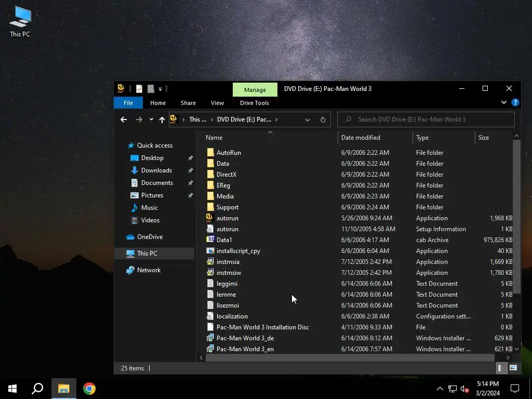
Task: Launch Google Chrome from the taskbar
Action: tap(89, 389)
